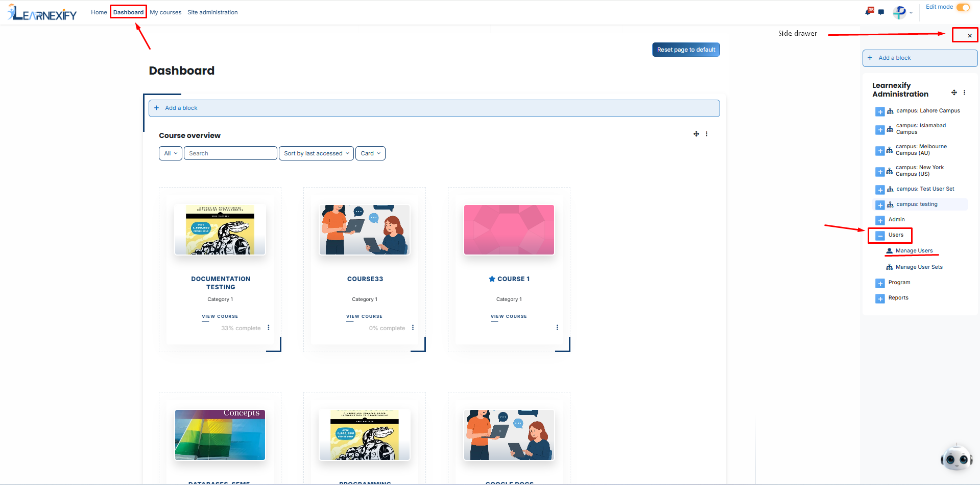The image size is (980, 485).
Task: Open three-dot menu on COURSE 1 card
Action: click(557, 328)
